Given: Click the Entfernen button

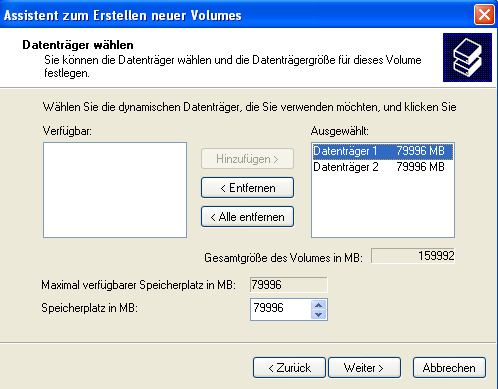Looking at the screenshot, I should [247, 188].
